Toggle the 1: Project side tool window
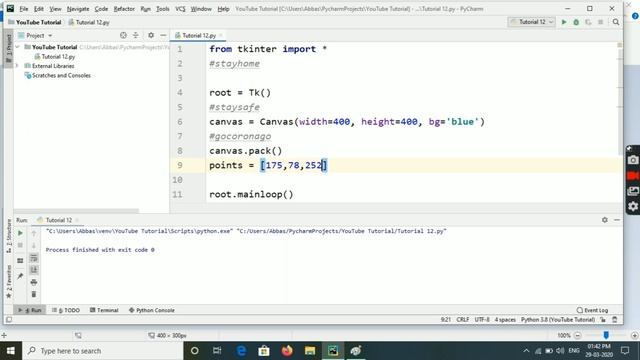The height and width of the screenshot is (360, 640). [9, 49]
